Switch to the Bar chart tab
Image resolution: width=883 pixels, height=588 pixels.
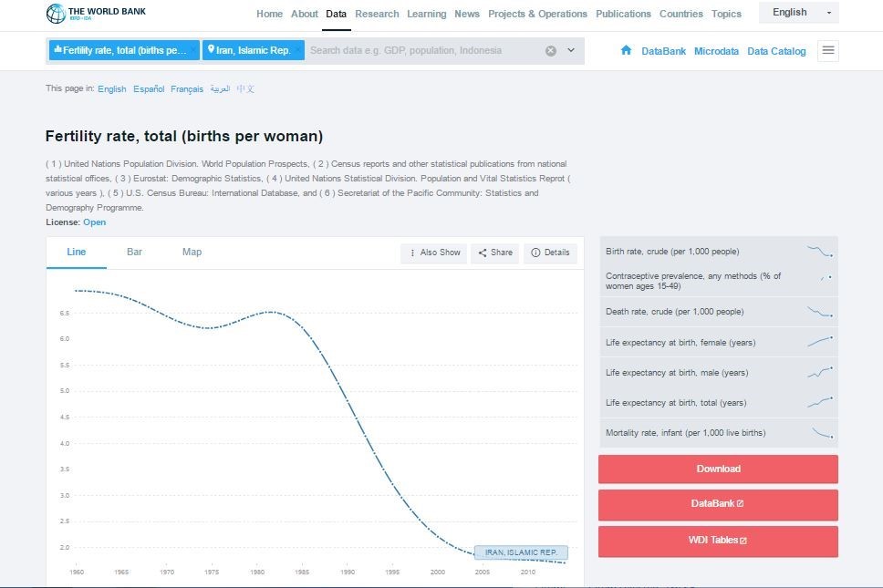click(x=134, y=252)
